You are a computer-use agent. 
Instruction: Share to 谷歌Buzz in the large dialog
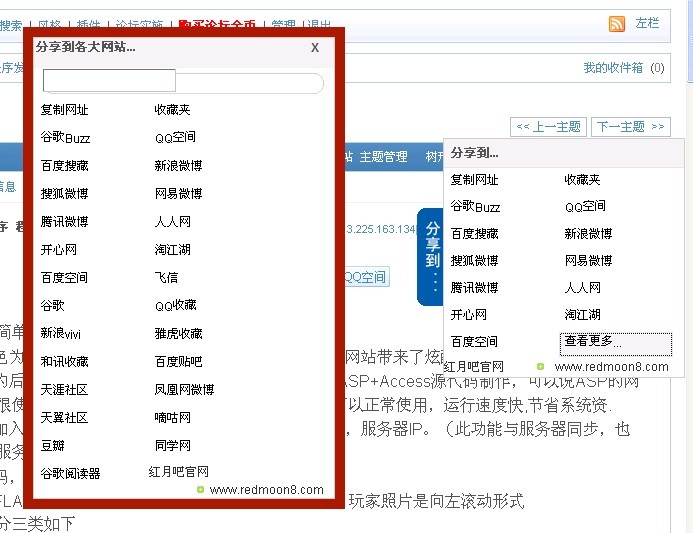coord(65,137)
